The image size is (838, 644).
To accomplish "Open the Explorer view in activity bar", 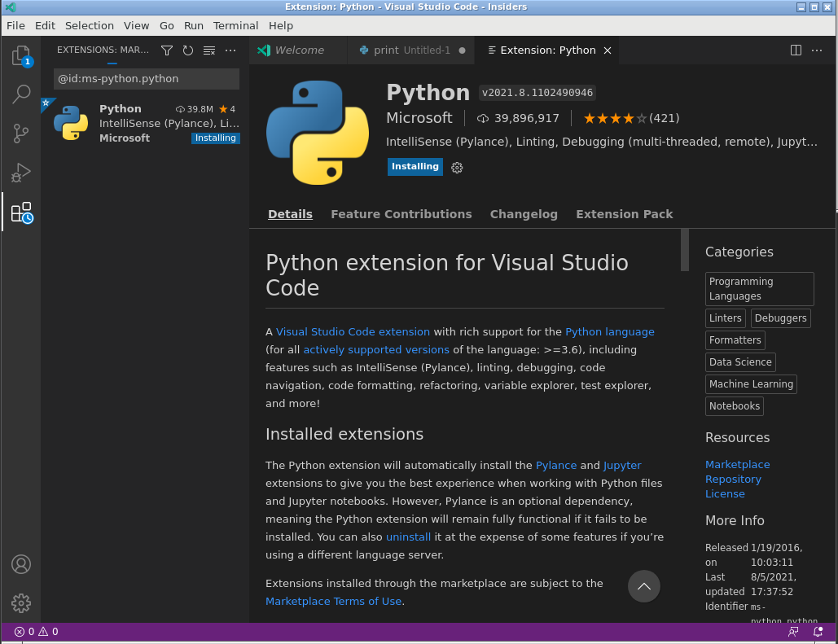I will (x=21, y=55).
